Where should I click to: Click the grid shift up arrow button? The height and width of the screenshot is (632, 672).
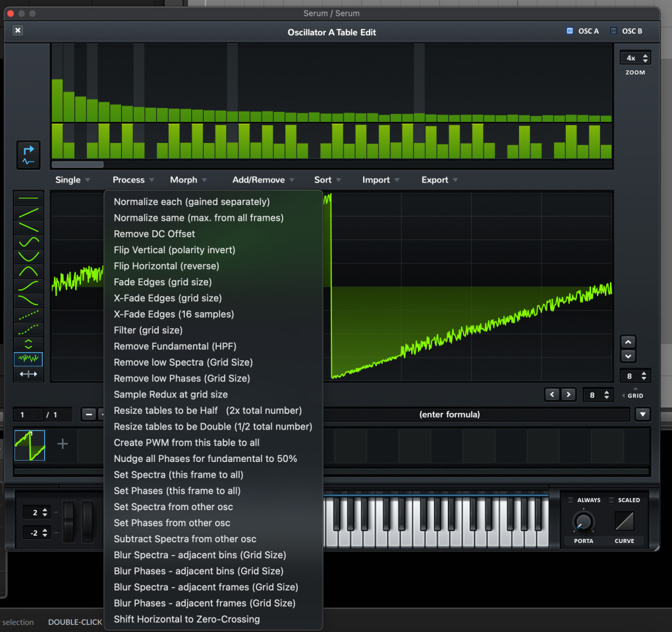[628, 342]
